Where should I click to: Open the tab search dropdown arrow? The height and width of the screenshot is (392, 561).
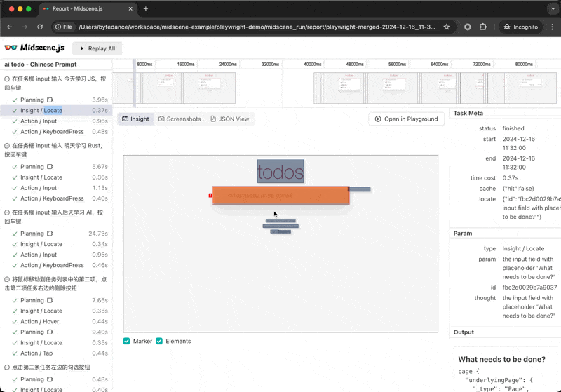pyautogui.click(x=553, y=8)
